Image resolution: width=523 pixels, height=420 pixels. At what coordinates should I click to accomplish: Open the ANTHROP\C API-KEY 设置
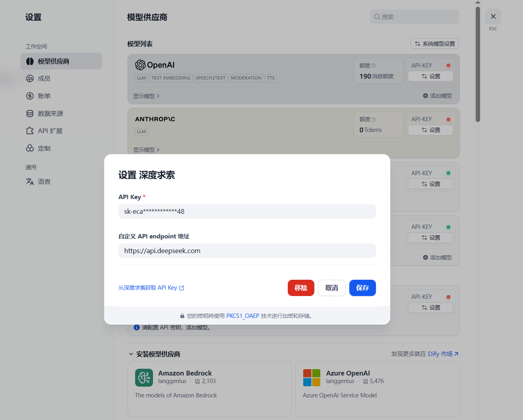click(x=430, y=130)
